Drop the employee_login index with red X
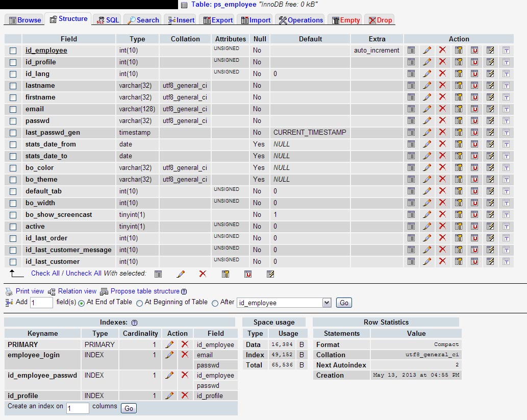Viewport: 527px width, 420px height. point(185,355)
